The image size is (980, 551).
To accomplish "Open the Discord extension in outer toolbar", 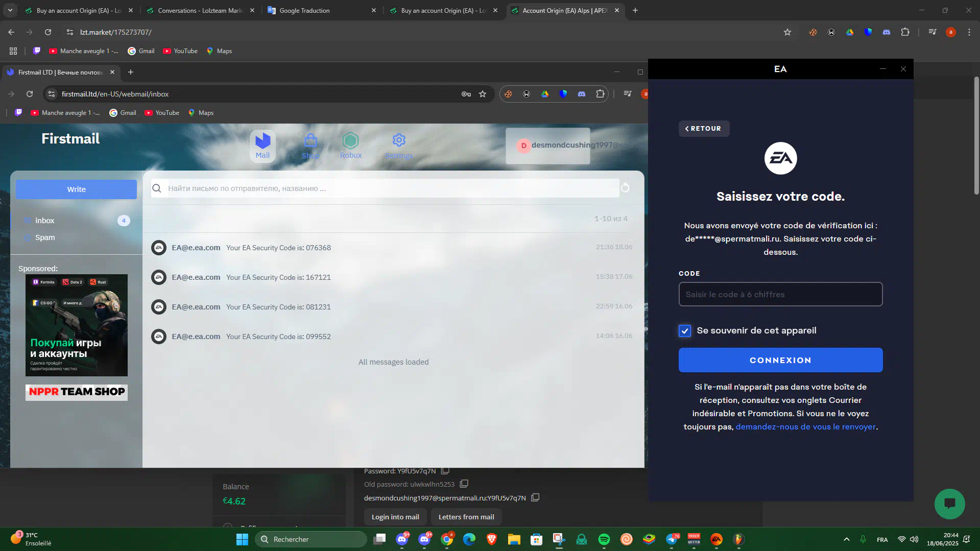I will (887, 32).
